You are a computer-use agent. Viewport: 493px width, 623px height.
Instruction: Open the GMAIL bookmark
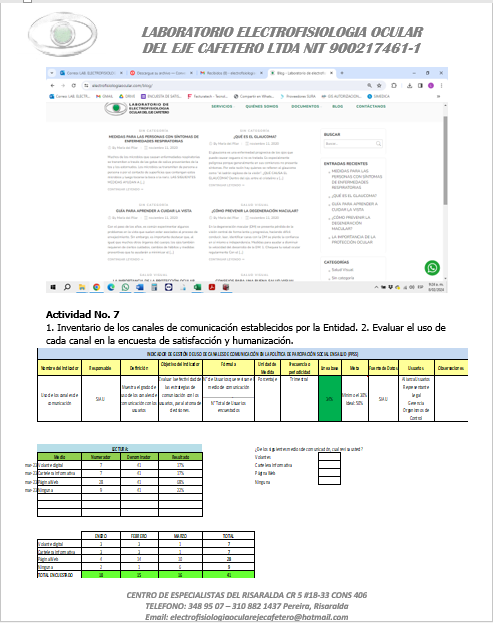point(105,96)
